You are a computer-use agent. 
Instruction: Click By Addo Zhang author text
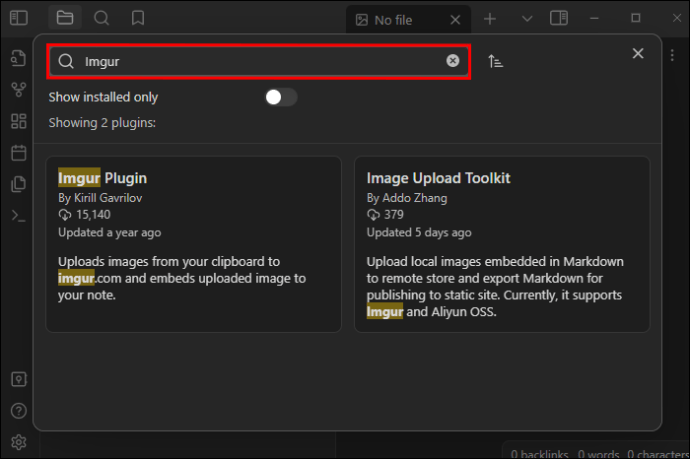[x=407, y=198]
